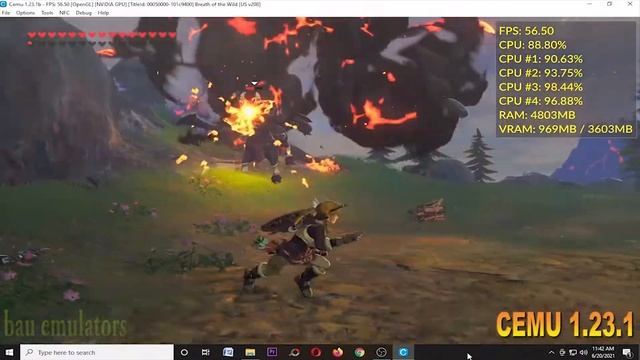Click the VRAM: 969MB / 3603MB text
This screenshot has height=360, width=640.
[566, 129]
